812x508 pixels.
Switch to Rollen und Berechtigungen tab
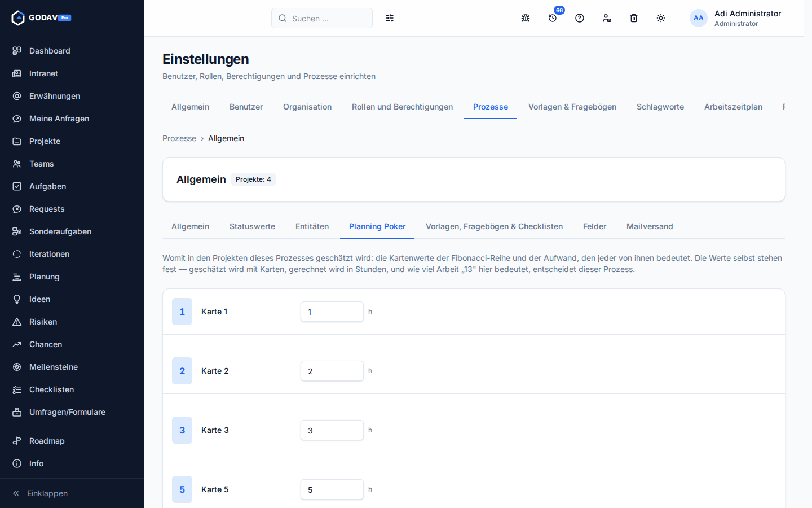[402, 107]
